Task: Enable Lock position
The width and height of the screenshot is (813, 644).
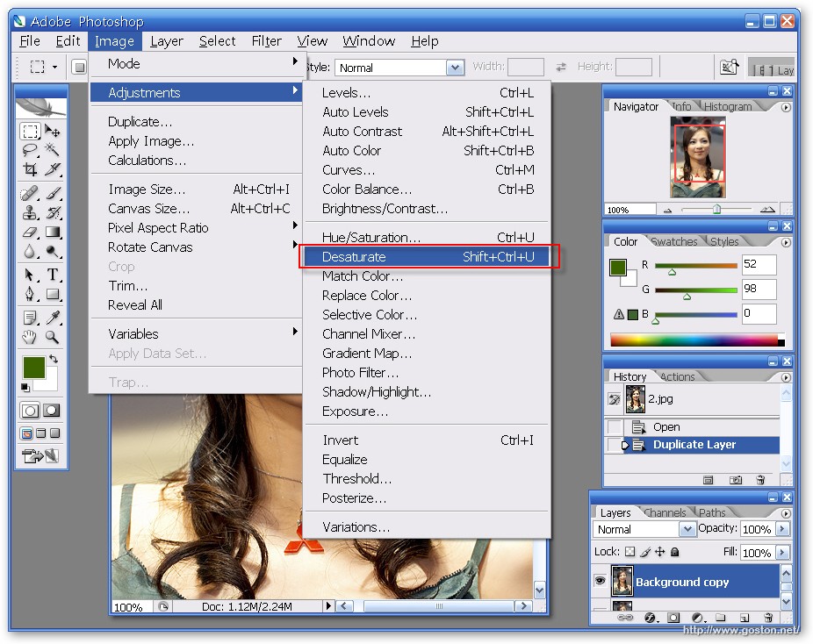Action: [x=659, y=552]
